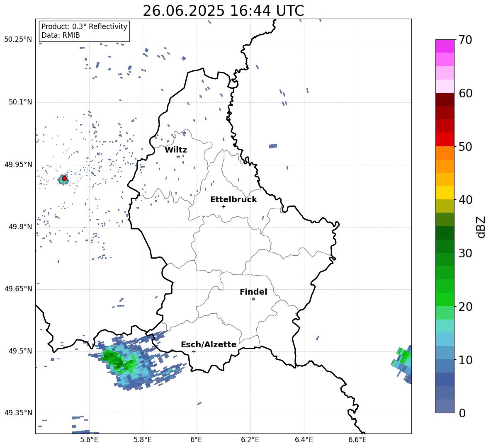This screenshot has height=448, width=491.
Task: Click the Ettelbruck station cross marker
Action: [224, 206]
